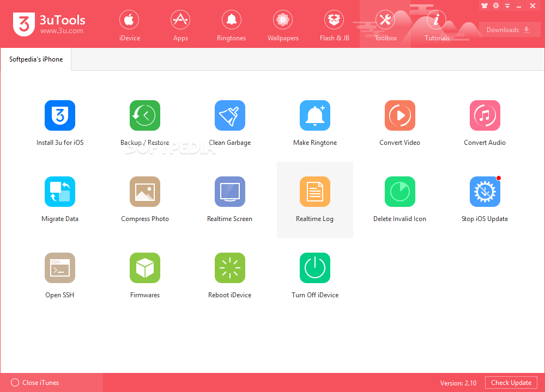Expand the title bar dropdown menu

pyautogui.click(x=507, y=6)
